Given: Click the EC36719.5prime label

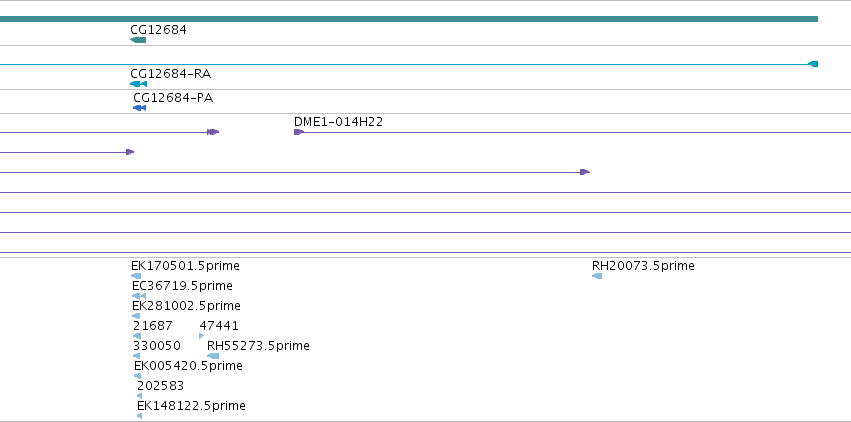Looking at the screenshot, I should 182,286.
